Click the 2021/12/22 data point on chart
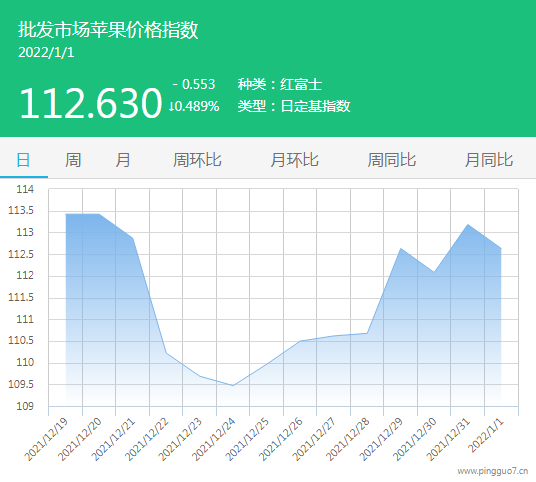The image size is (536, 482). tap(166, 353)
